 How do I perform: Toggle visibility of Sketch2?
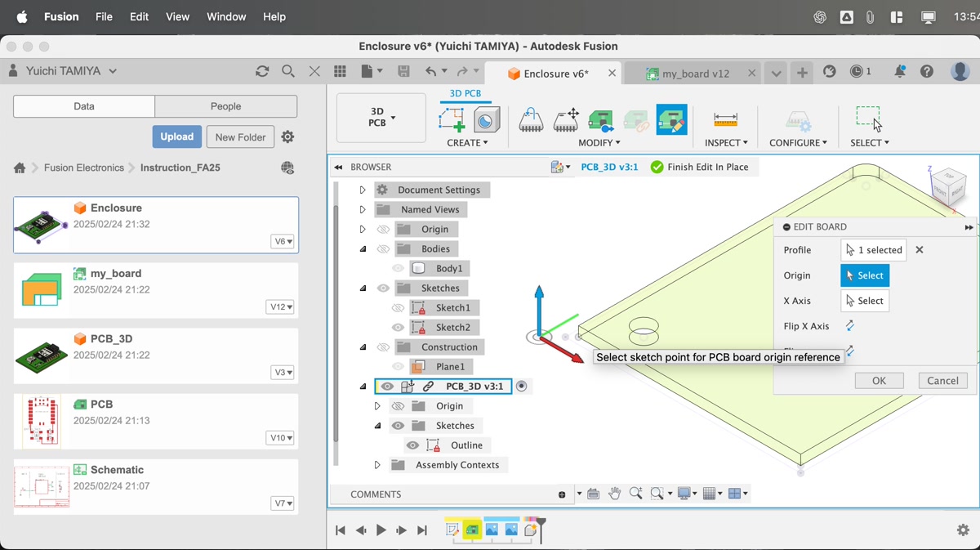[x=398, y=327]
